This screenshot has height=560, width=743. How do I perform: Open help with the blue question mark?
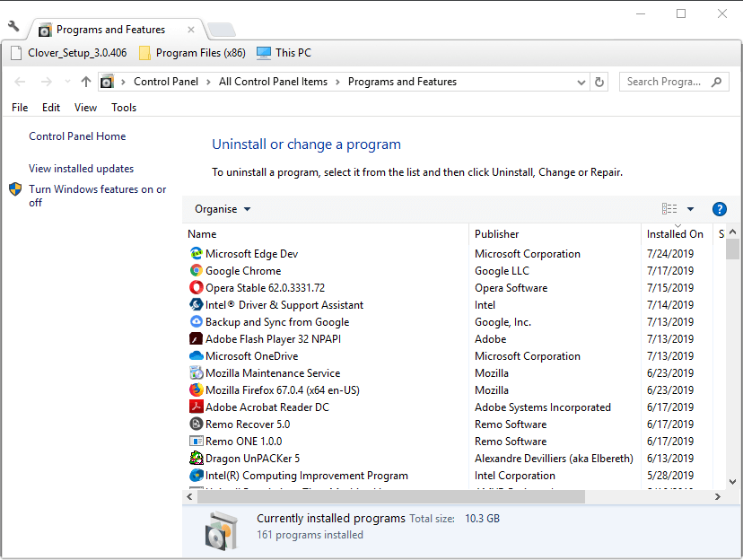720,209
